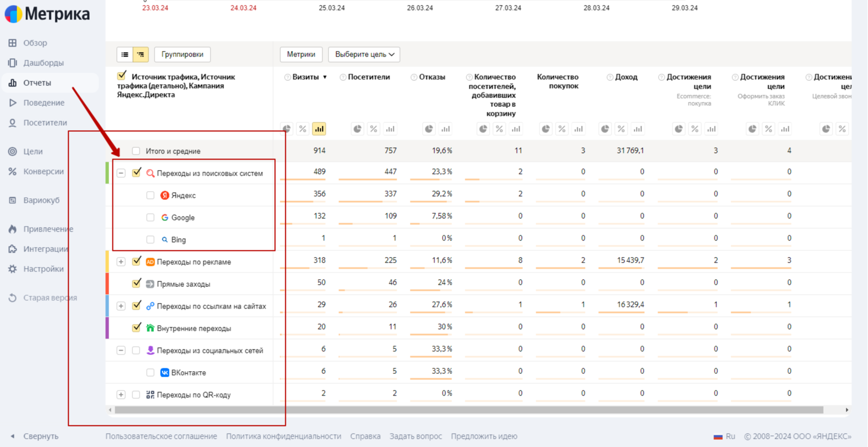868x447 pixels.
Task: Click help icon next to Визиты header
Action: coord(287,78)
